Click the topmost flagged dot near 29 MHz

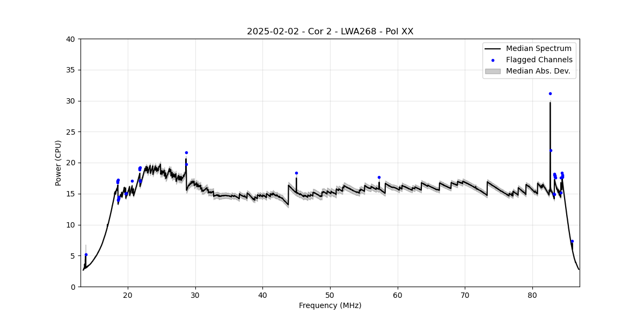[x=186, y=152]
